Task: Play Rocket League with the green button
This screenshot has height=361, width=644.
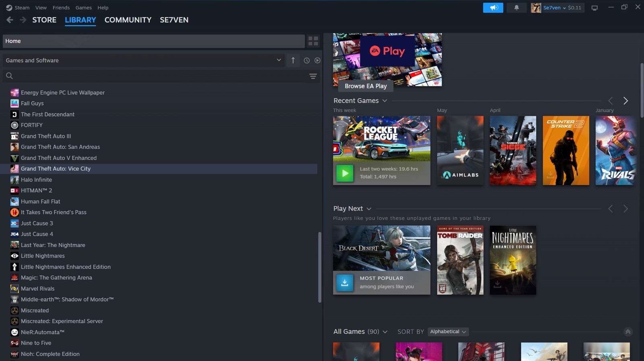Action: (345, 173)
